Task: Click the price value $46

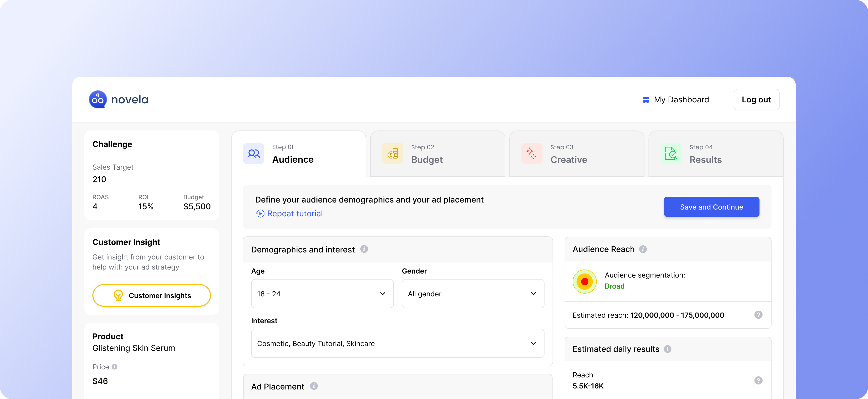Action: [x=100, y=381]
